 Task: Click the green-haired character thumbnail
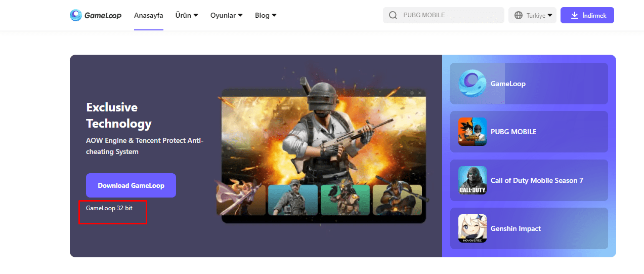pos(345,200)
